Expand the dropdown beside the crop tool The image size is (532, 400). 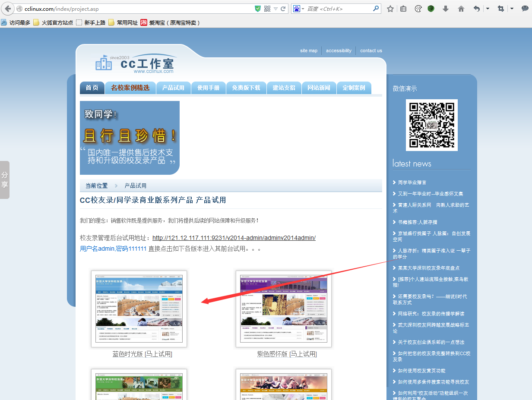(x=512, y=9)
